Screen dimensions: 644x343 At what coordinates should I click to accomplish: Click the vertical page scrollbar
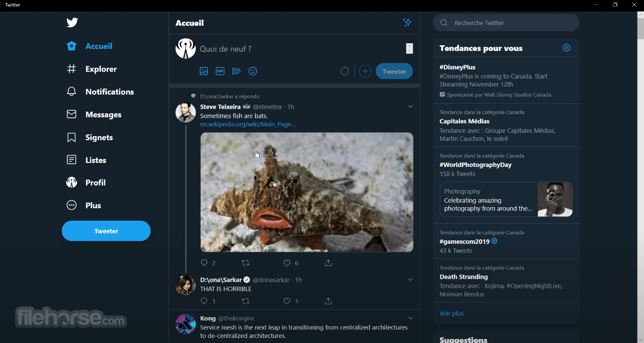(640, 177)
